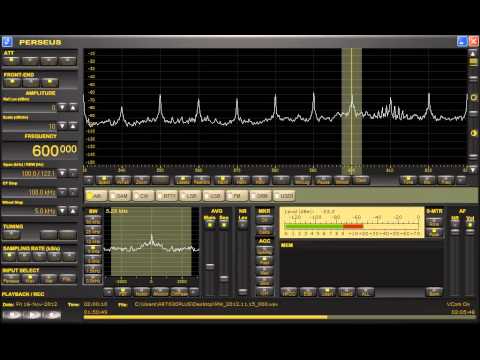Toggle the third FRONT-END button
The width and height of the screenshot is (480, 360).
[x=49, y=82]
